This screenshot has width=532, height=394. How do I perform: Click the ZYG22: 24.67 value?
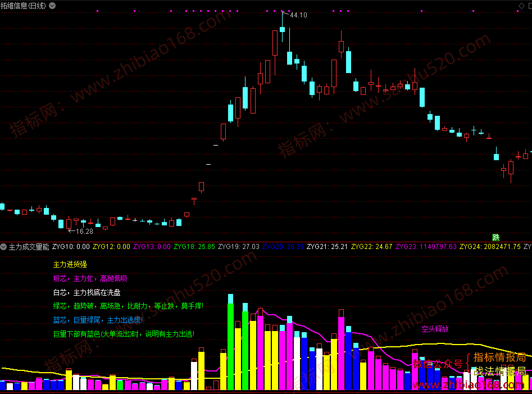click(x=371, y=247)
